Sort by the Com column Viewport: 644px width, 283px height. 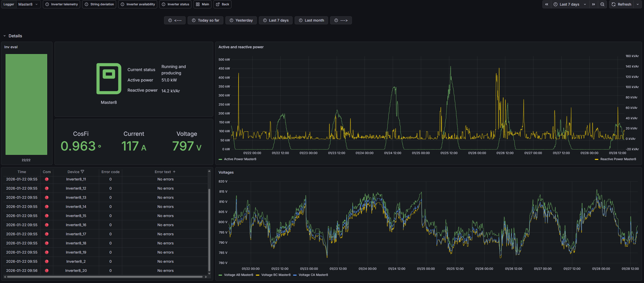click(47, 172)
